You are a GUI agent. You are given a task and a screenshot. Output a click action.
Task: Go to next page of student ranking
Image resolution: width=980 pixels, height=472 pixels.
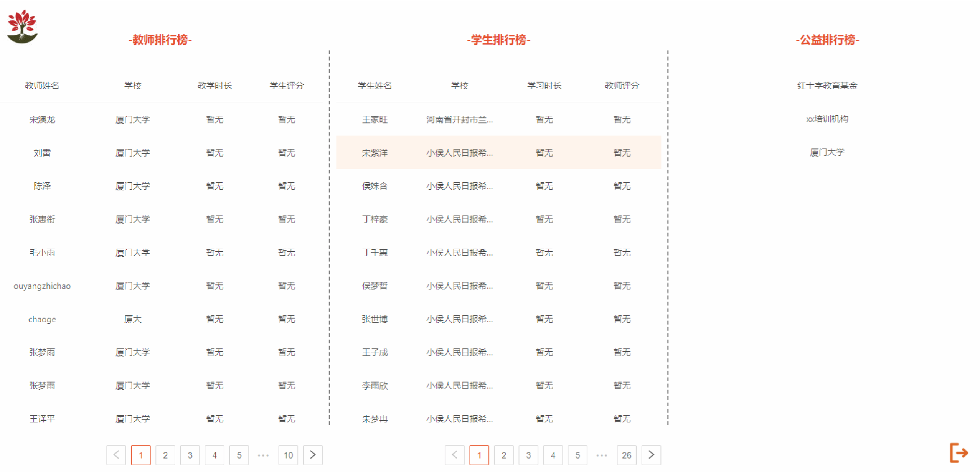[651, 455]
